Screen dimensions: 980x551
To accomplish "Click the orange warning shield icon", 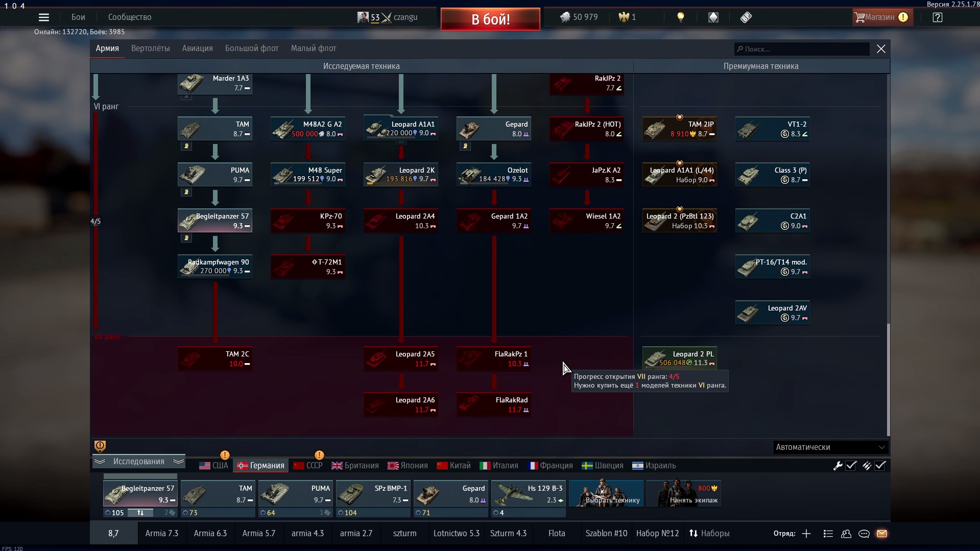I will click(x=100, y=446).
